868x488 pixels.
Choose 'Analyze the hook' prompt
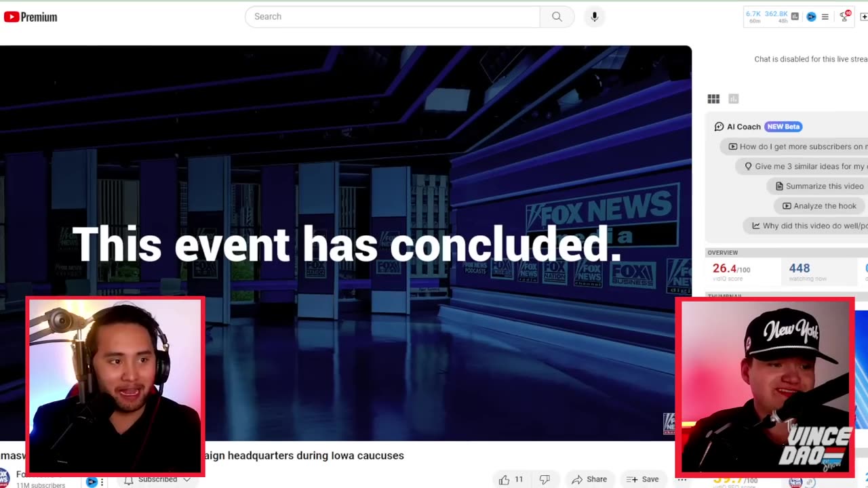coord(819,206)
